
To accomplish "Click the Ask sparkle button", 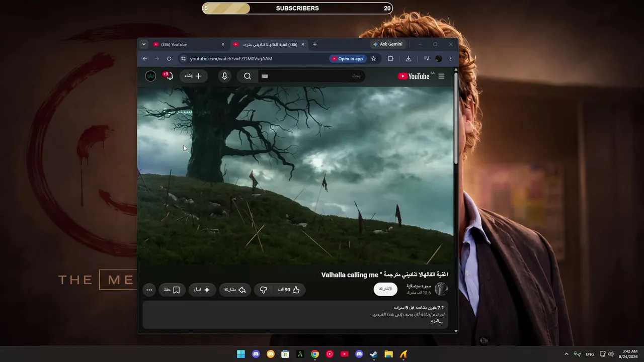I will coord(203,290).
